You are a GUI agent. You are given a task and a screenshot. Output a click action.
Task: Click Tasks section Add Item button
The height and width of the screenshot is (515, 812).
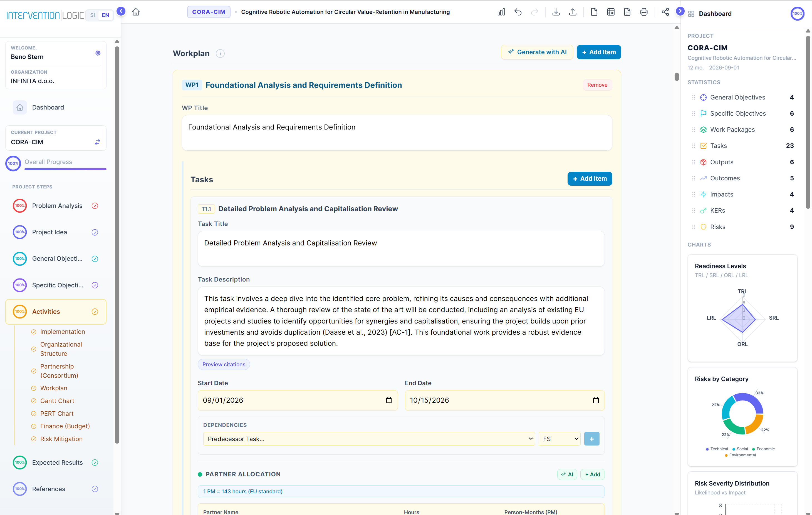[590, 179]
